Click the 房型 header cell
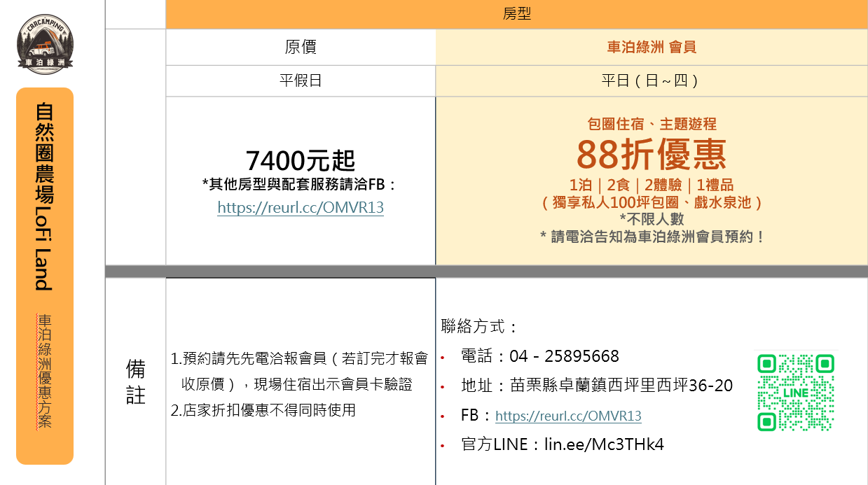Screen dimensions: 868x485 pos(517,14)
